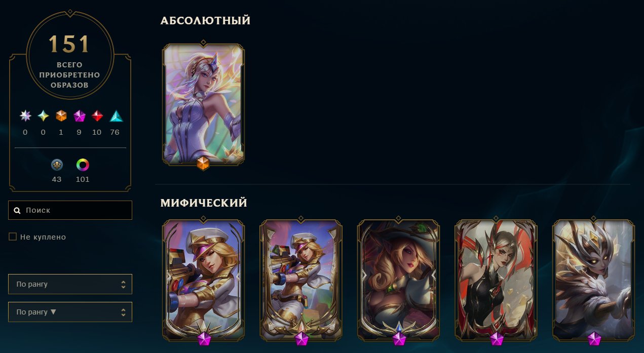Click the legacy skins badge icon above 43

57,165
